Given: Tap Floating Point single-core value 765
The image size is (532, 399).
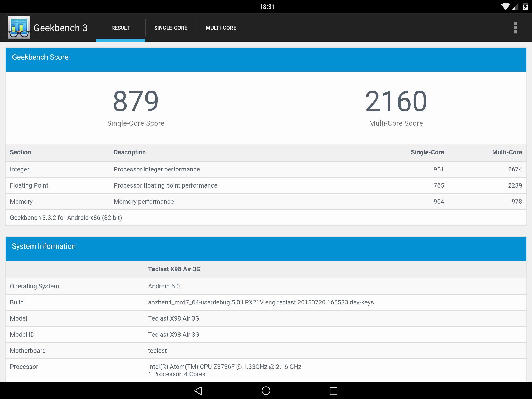Looking at the screenshot, I should (439, 185).
